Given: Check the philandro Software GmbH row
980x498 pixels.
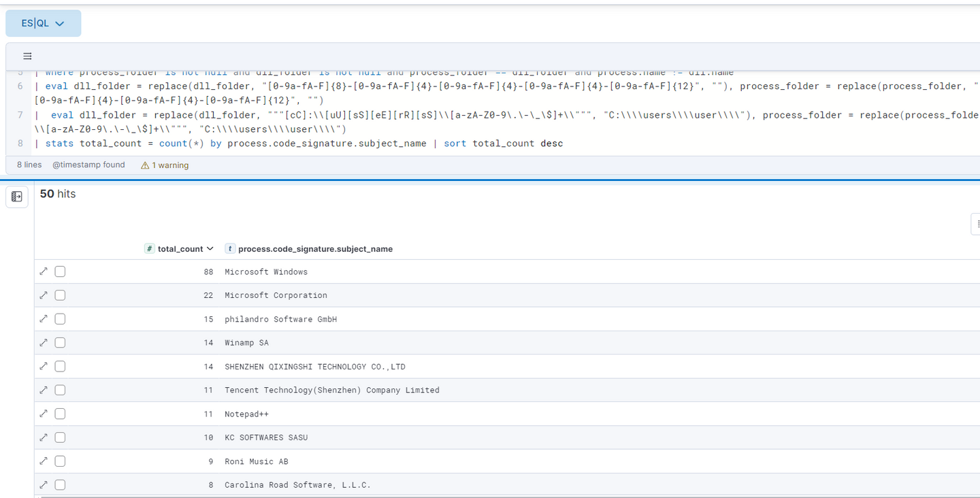Looking at the screenshot, I should 60,319.
